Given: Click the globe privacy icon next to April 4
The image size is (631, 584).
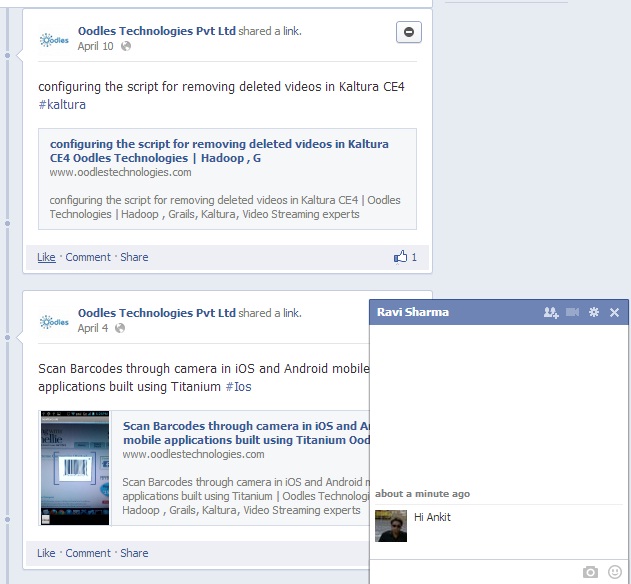Looking at the screenshot, I should pos(120,328).
